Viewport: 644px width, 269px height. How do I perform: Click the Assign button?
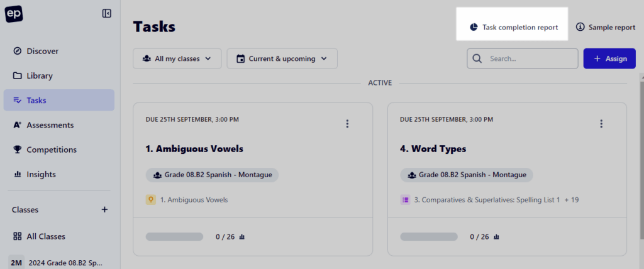609,58
